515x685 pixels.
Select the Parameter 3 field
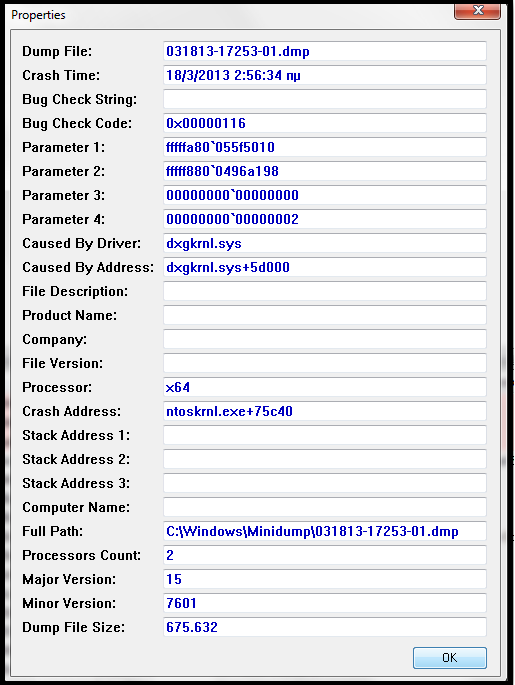(x=325, y=195)
